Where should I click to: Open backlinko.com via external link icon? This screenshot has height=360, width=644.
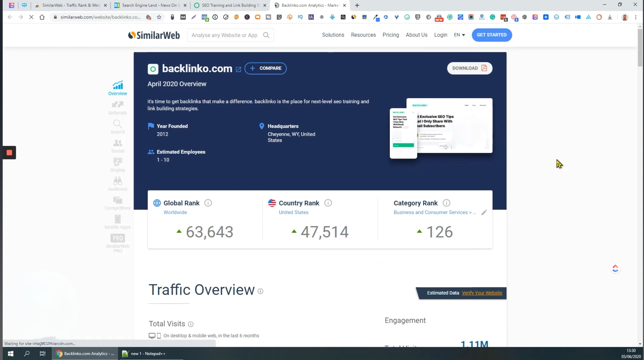[x=238, y=69]
